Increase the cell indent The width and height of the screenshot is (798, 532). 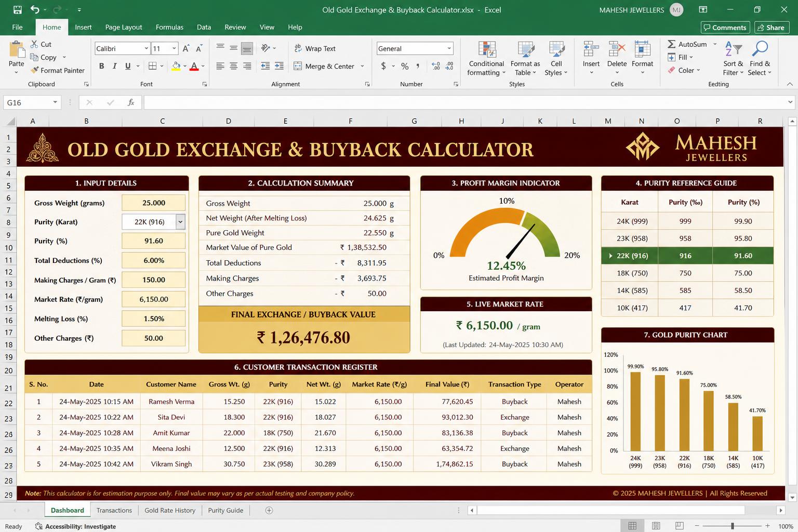point(280,66)
